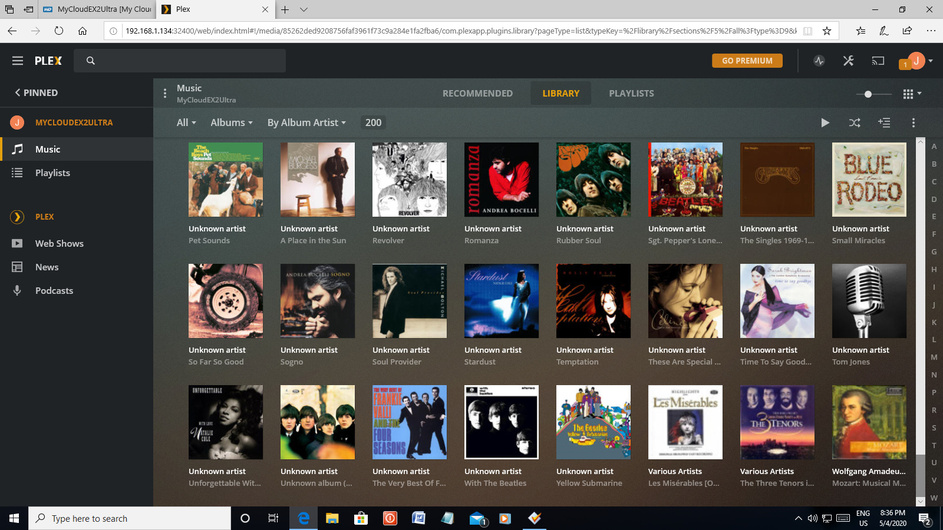Switch to the Library tab
This screenshot has height=530, width=943.
point(561,93)
